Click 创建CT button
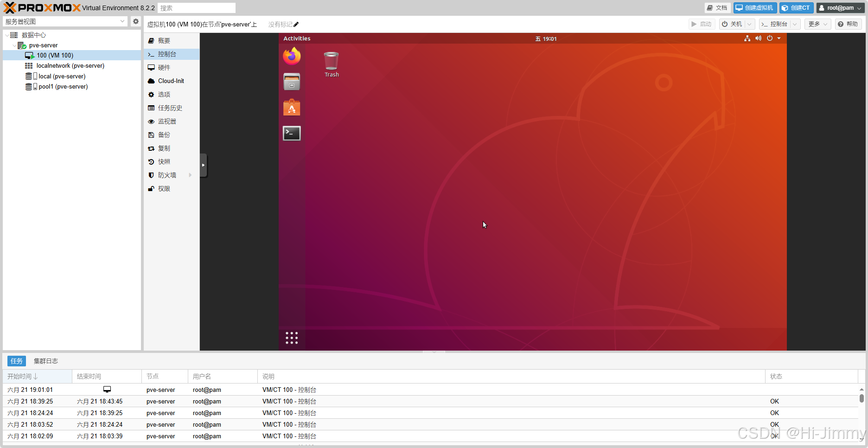The image size is (868, 448). click(x=796, y=8)
